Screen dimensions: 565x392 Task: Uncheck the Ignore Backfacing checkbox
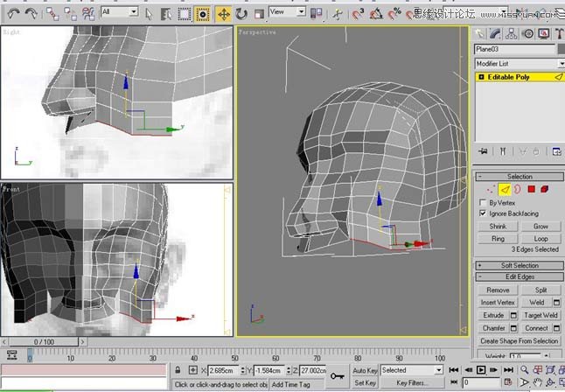[x=483, y=213]
